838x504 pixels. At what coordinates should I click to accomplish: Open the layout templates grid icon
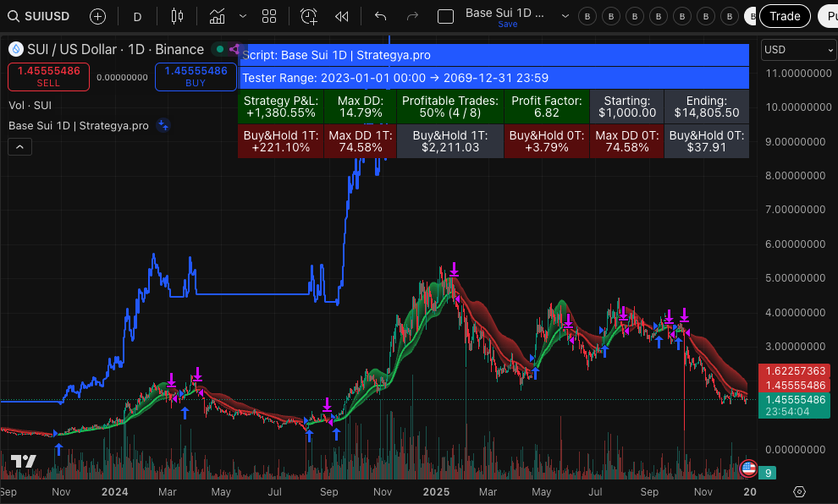tap(269, 17)
